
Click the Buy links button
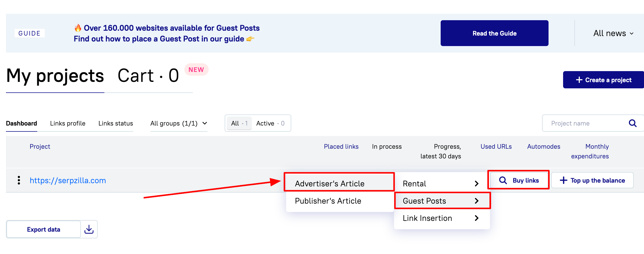click(x=519, y=180)
